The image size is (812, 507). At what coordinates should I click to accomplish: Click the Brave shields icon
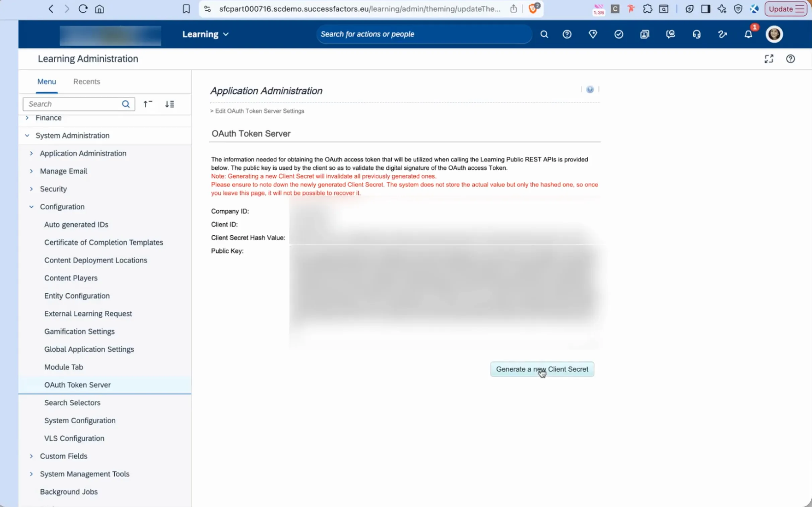click(x=533, y=9)
